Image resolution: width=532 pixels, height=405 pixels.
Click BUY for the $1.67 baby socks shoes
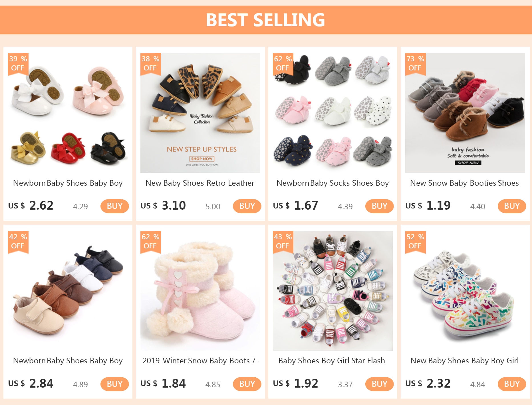coord(379,206)
